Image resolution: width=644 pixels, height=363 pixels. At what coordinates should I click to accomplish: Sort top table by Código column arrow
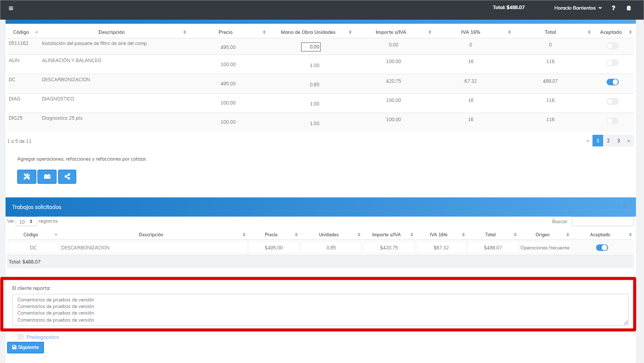click(36, 32)
